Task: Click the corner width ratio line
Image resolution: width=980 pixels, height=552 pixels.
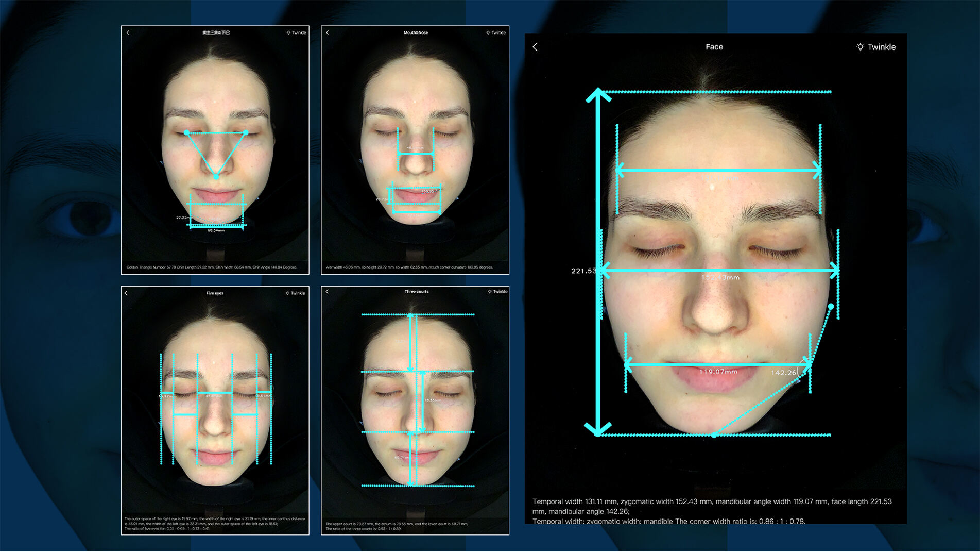Action: 668,521
